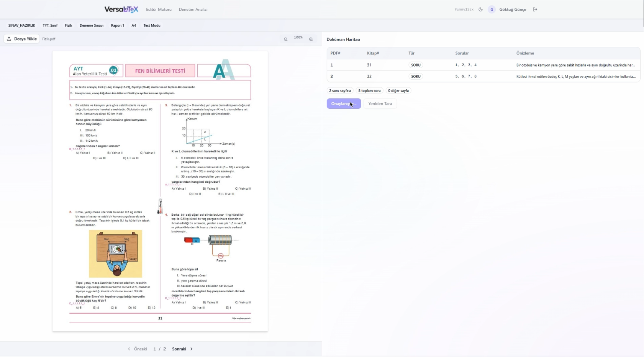Click the Onaylanıyor button
Image resolution: width=644 pixels, height=357 pixels.
point(344,104)
